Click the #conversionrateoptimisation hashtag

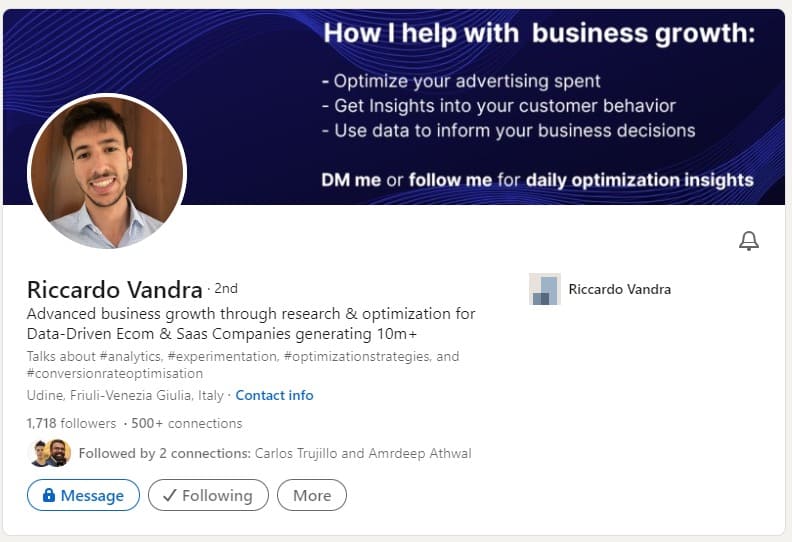115,373
